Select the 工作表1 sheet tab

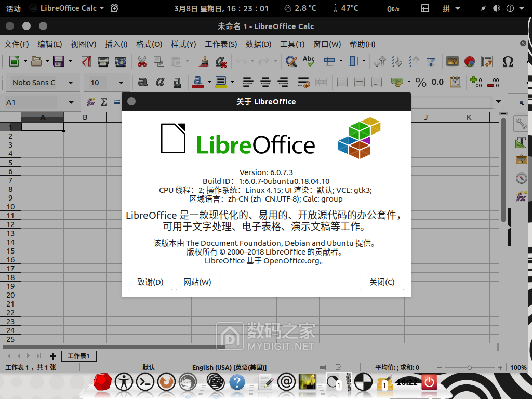tap(79, 356)
